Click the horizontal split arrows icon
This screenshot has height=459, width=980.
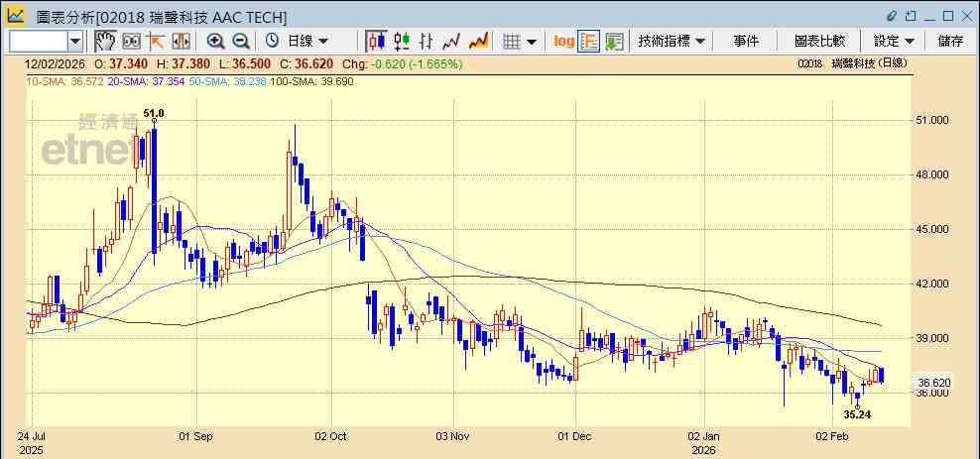(x=181, y=42)
